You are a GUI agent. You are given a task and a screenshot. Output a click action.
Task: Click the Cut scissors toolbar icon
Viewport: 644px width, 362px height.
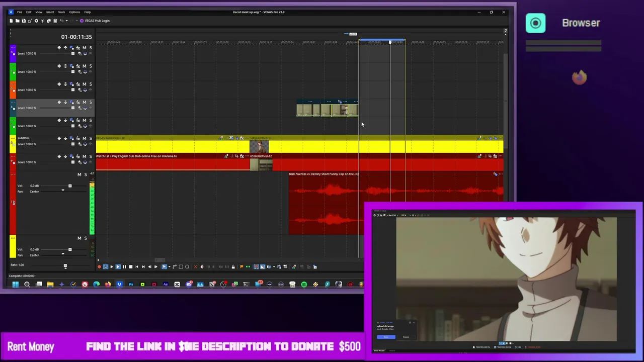[43, 21]
